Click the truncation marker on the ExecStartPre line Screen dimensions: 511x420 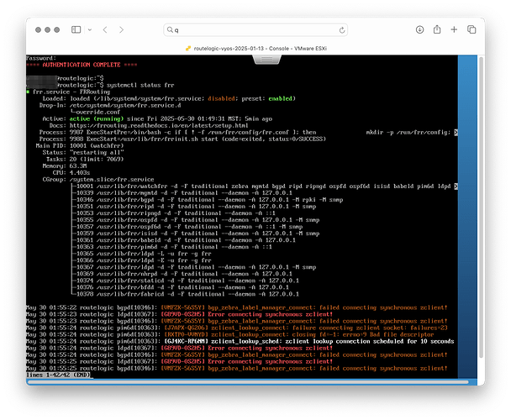(x=456, y=132)
